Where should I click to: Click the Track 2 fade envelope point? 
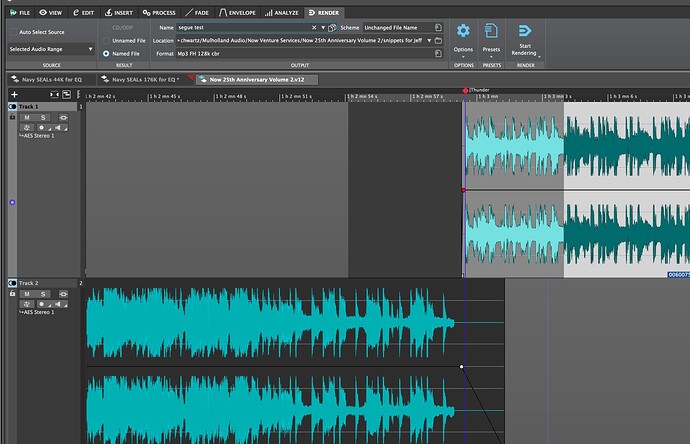coord(461,367)
